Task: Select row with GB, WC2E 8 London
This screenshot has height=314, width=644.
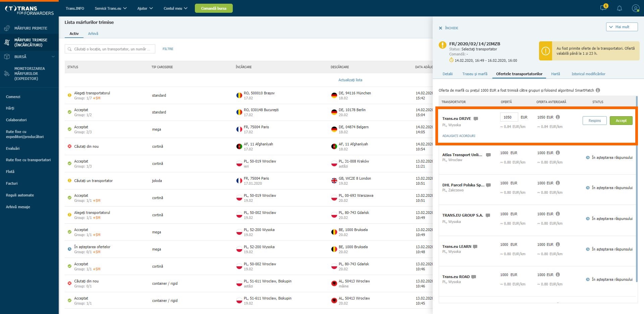Action: click(249, 181)
